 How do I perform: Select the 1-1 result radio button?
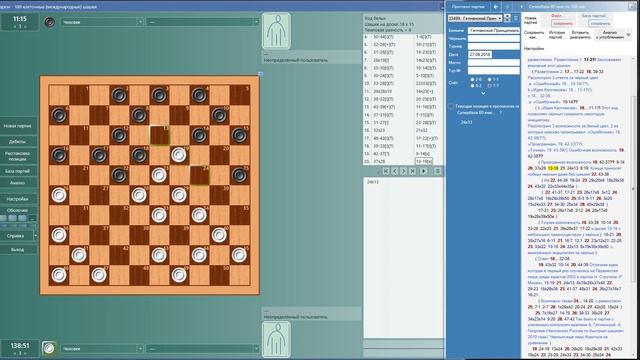490,80
